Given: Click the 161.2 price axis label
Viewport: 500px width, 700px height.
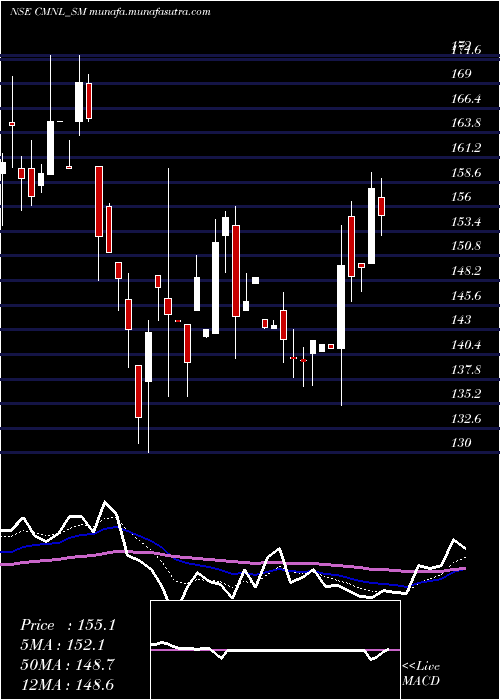Looking at the screenshot, I should click(x=466, y=148).
